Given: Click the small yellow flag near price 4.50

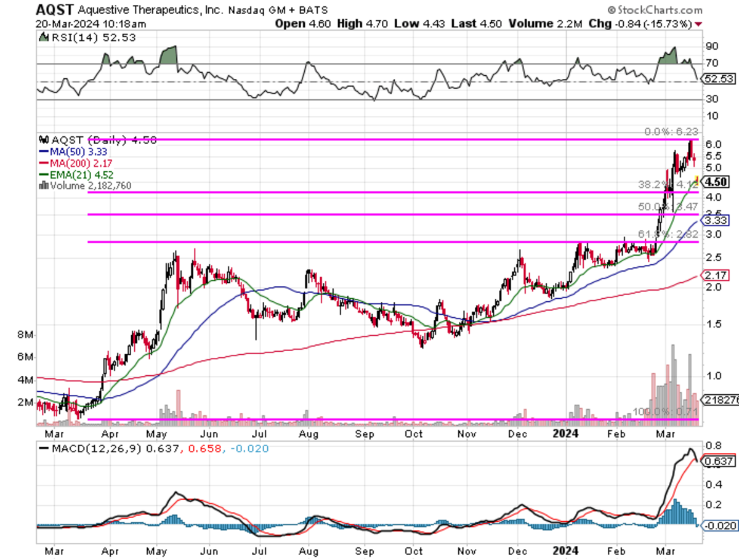Looking at the screenshot, I should pos(698,181).
